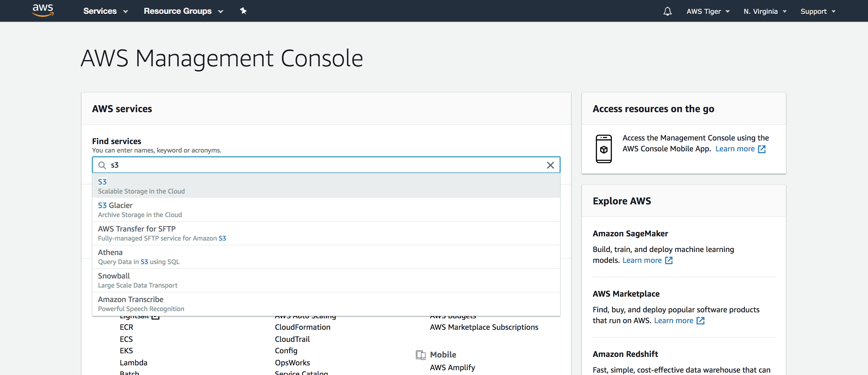Open Learn more about Console Mobile App
Image resolution: width=868 pixels, height=375 pixels.
tap(735, 149)
